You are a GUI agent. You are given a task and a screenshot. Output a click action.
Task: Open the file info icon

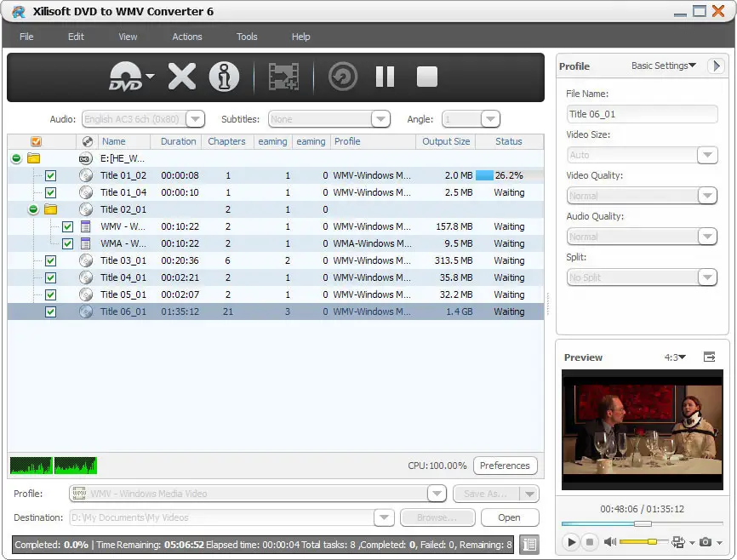tap(223, 76)
